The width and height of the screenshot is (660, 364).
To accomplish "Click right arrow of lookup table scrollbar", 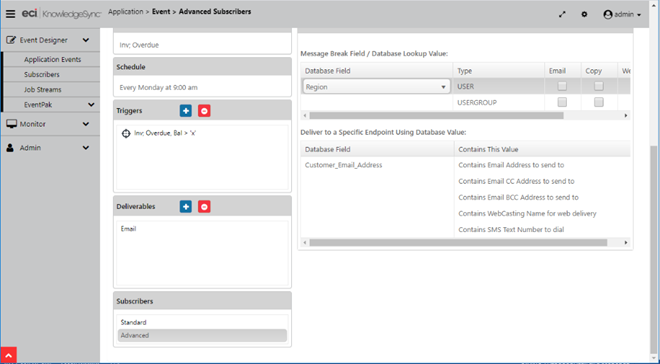I will tap(626, 115).
